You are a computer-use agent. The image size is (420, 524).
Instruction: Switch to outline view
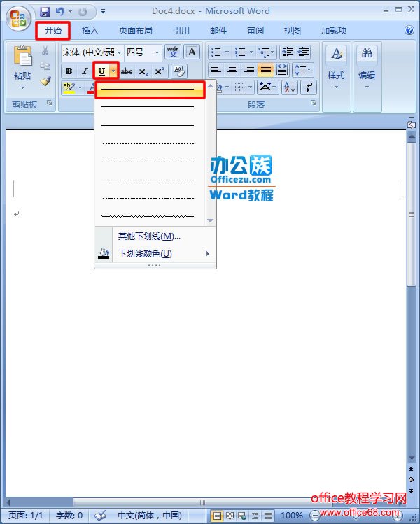pyautogui.click(x=255, y=516)
